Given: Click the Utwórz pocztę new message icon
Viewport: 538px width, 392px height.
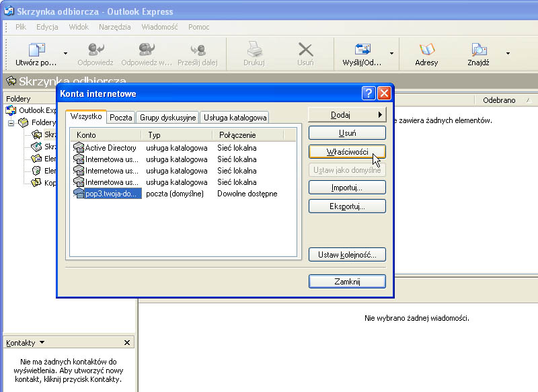Looking at the screenshot, I should point(37,49).
